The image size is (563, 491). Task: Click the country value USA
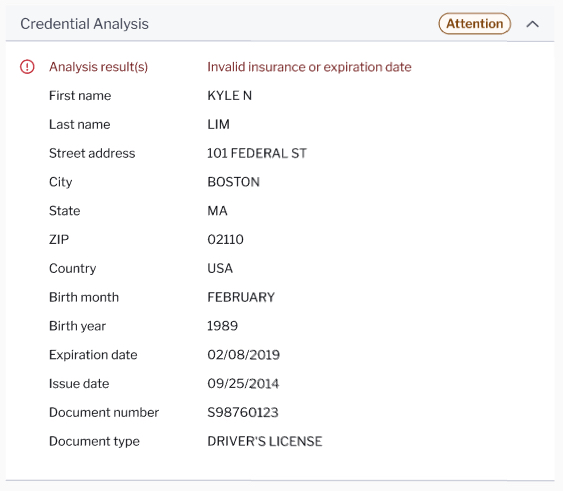(x=220, y=268)
